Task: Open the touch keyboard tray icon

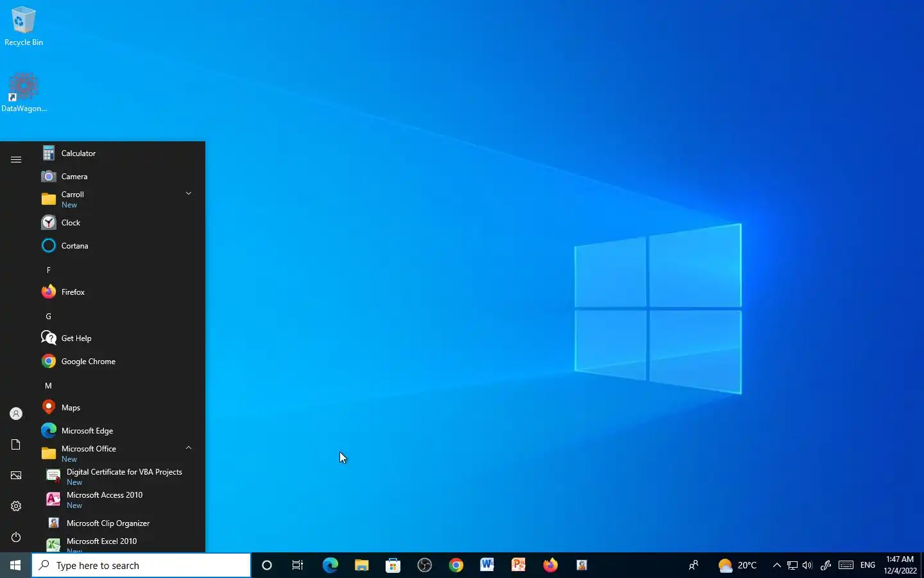Action: tap(846, 565)
